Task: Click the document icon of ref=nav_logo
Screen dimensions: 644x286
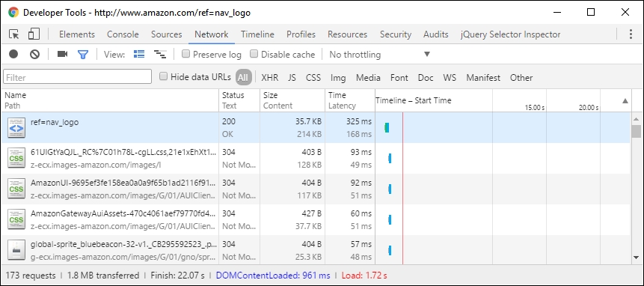Action: point(17,127)
